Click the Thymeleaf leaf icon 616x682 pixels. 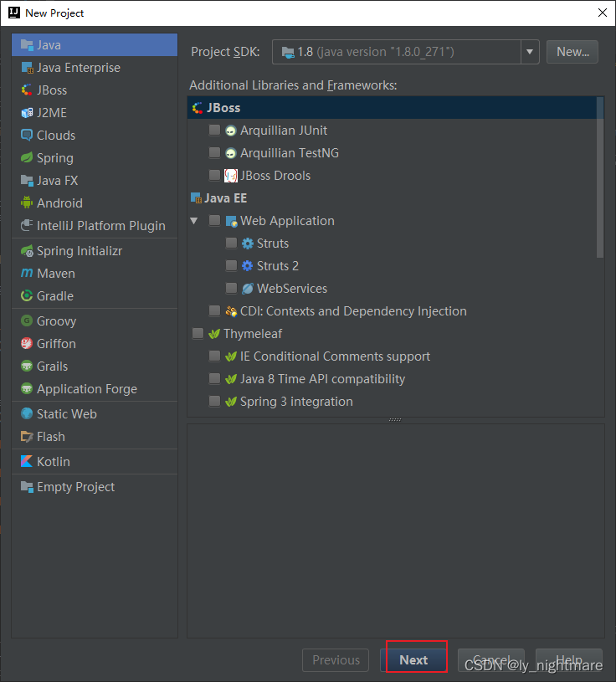(214, 334)
